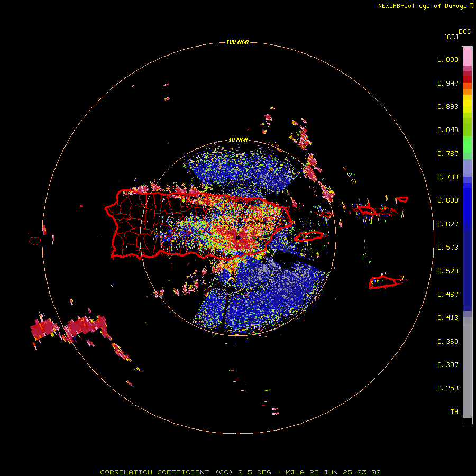Select the 1.000 legend value
Screen dimensions: 476x476
click(x=448, y=60)
